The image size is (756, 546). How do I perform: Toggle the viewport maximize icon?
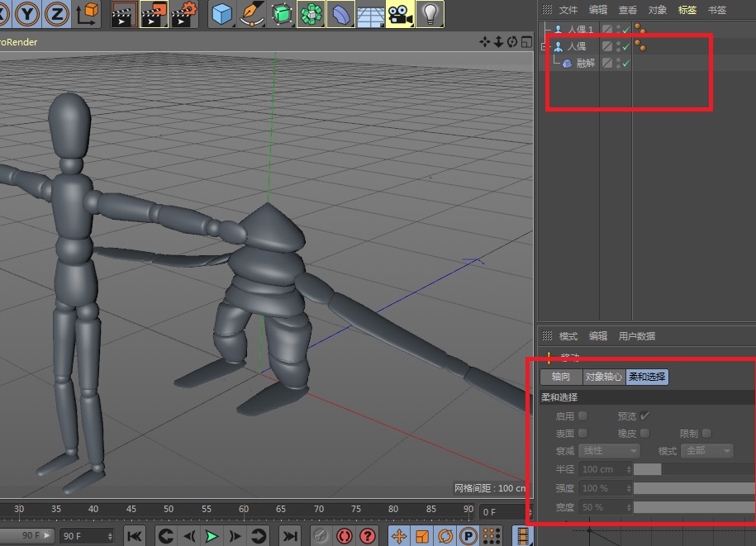[526, 42]
